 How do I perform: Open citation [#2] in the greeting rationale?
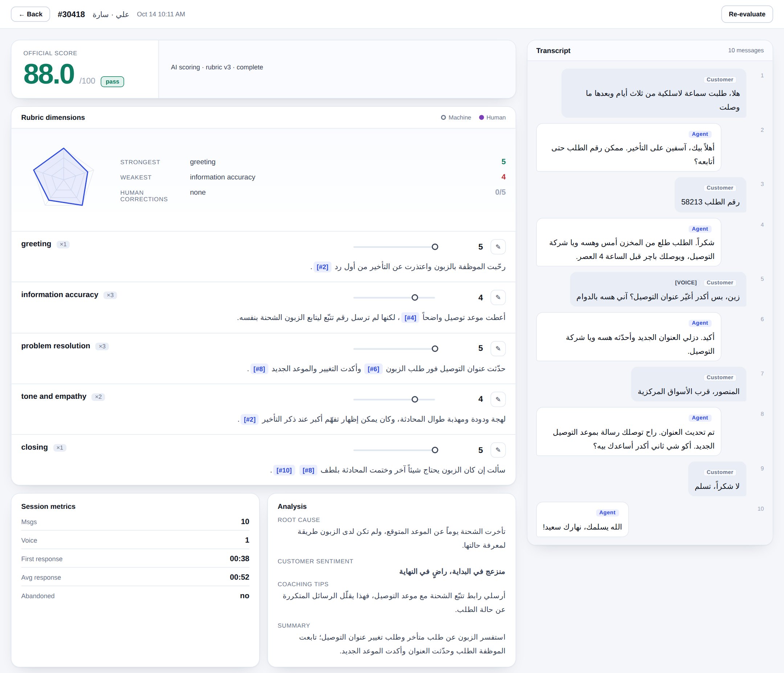point(322,267)
